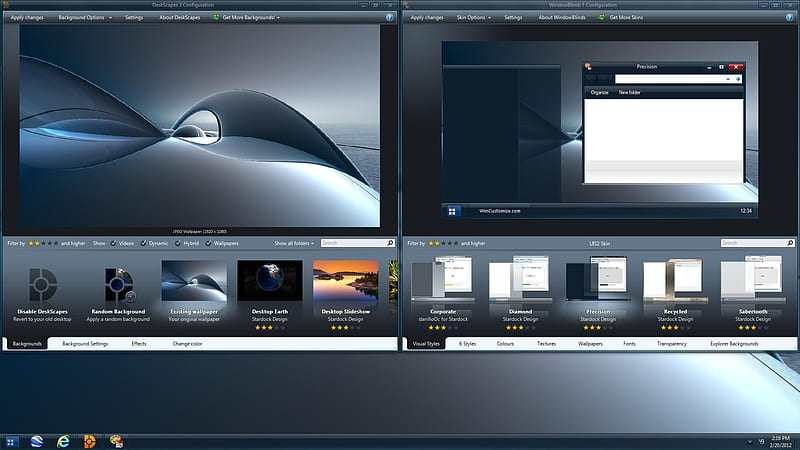Open the Explorer Backgrounds tab
This screenshot has height=450, width=800.
(734, 344)
